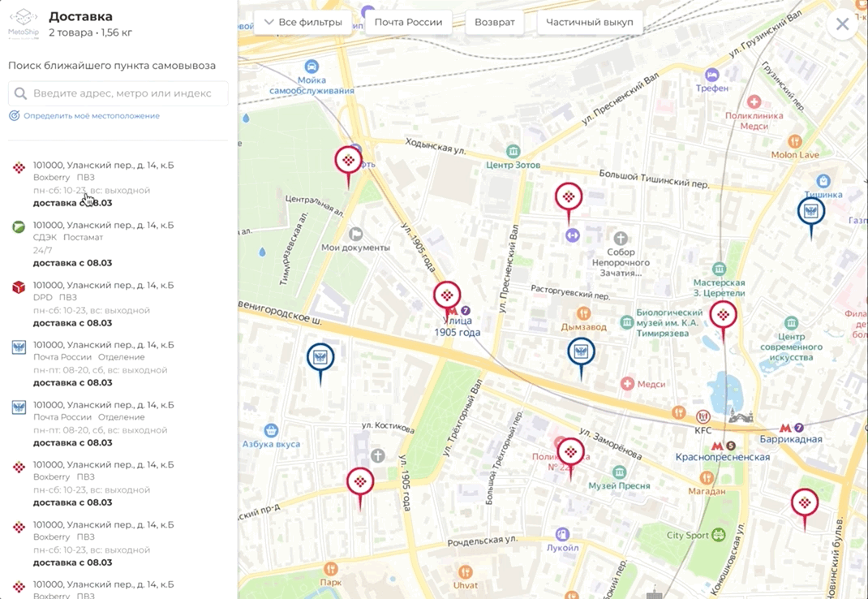Close the delivery map widget
This screenshot has width=868, height=599.
tap(843, 24)
